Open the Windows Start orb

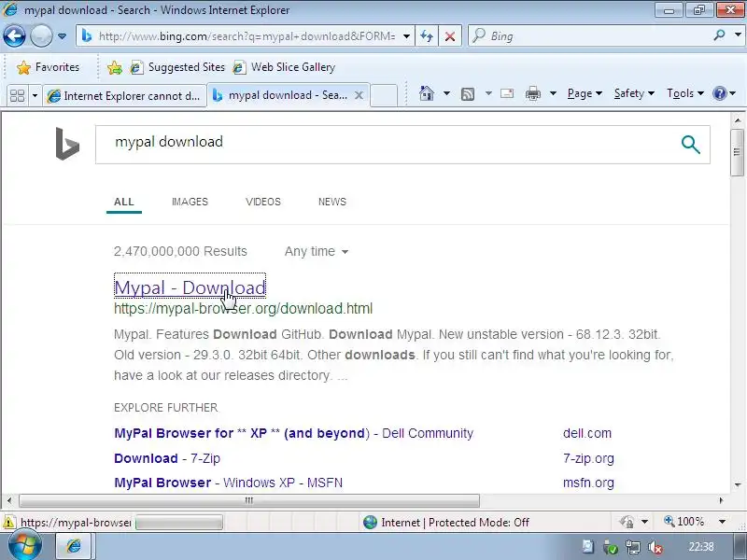pos(25,546)
